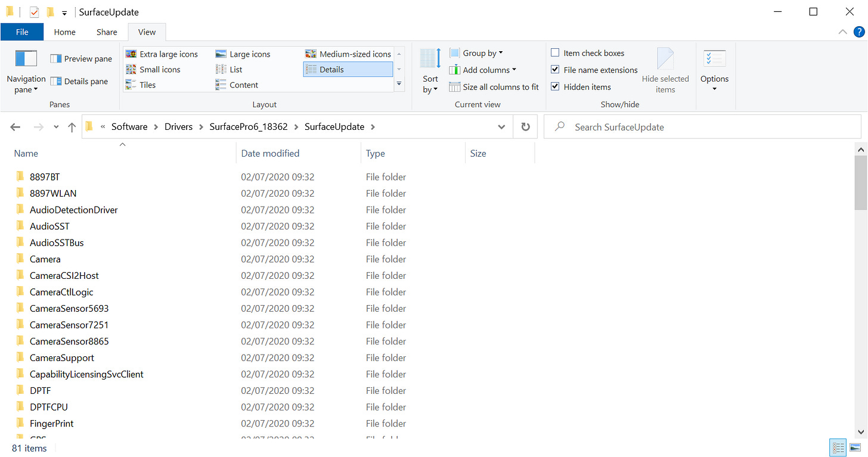Click the CameraSupport folder icon
The height and width of the screenshot is (457, 868).
pyautogui.click(x=20, y=357)
